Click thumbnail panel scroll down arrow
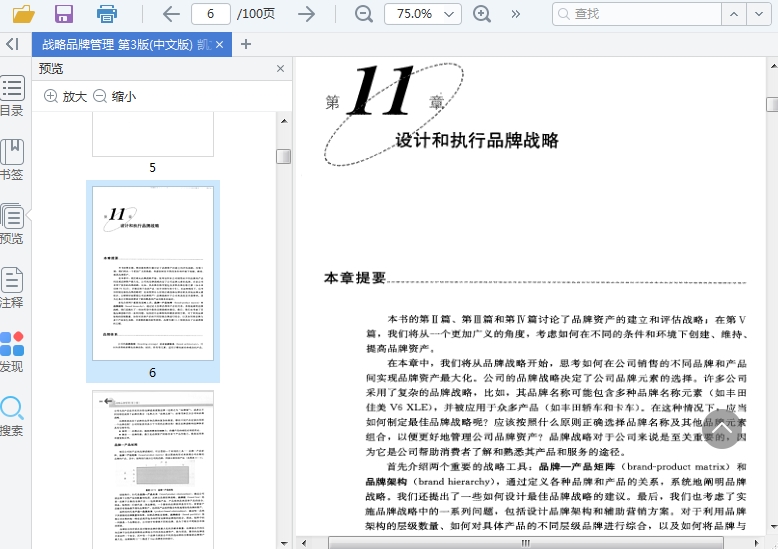The image size is (778, 549). [284, 544]
